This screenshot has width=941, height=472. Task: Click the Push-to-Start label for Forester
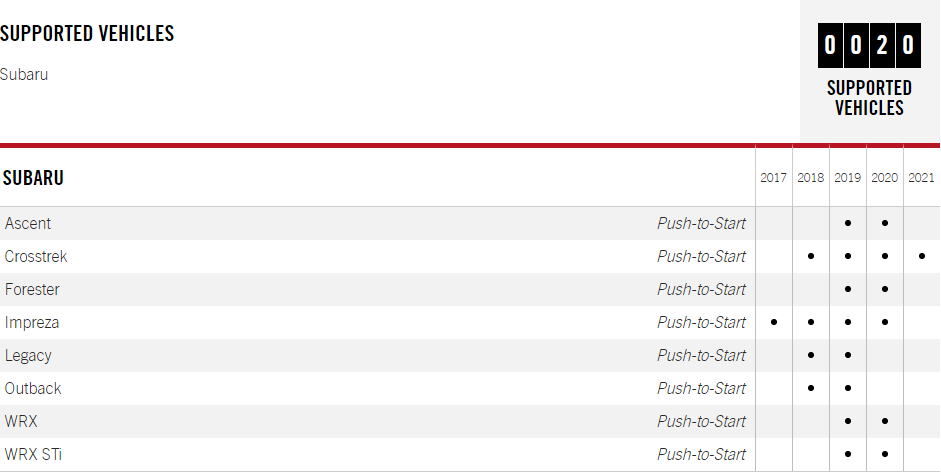coord(701,289)
